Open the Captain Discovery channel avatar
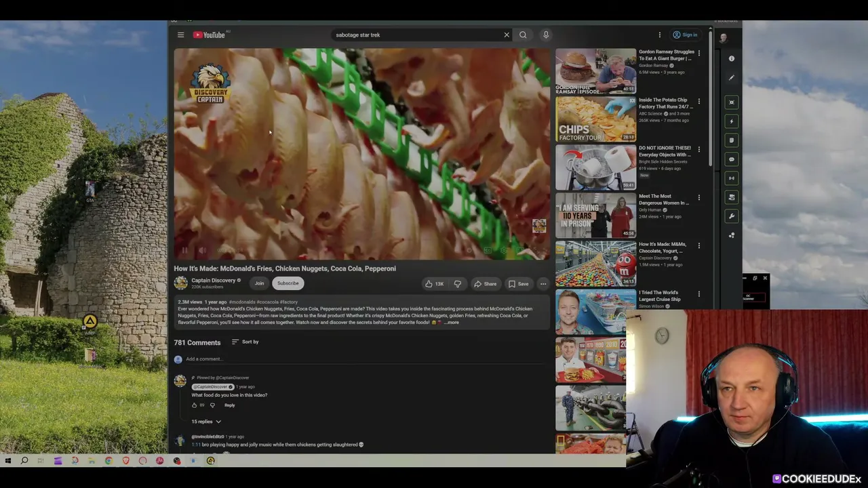The height and width of the screenshot is (488, 868). tap(180, 283)
